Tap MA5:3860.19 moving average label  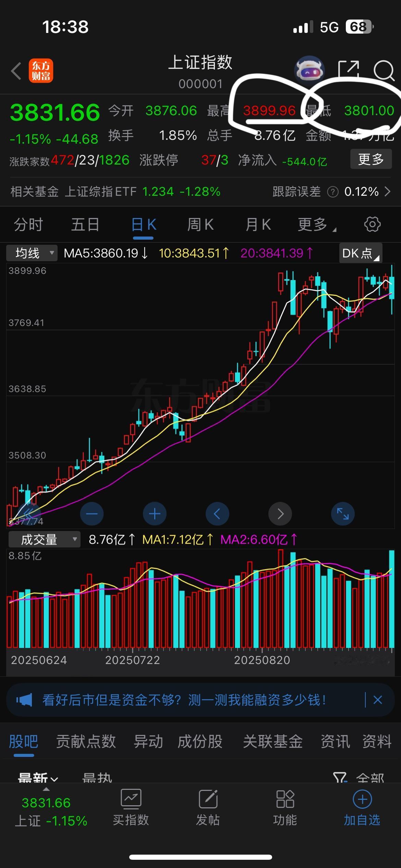[x=106, y=253]
